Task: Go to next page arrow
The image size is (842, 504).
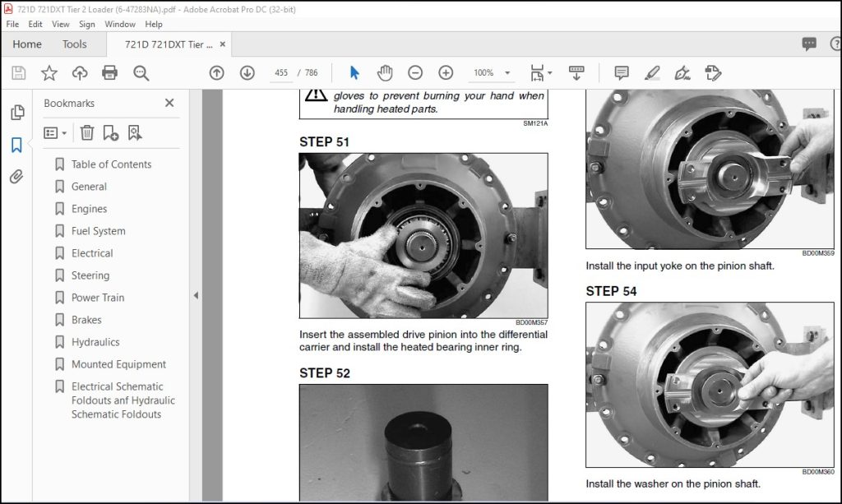Action: (x=247, y=72)
